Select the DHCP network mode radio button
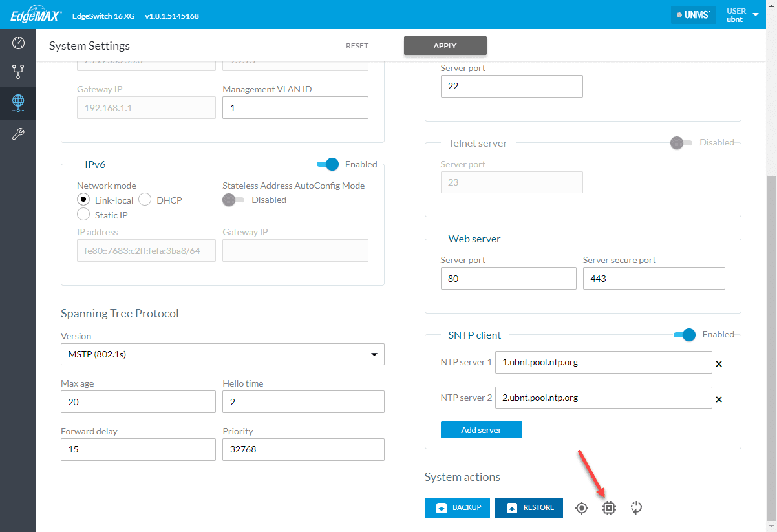777x532 pixels. pyautogui.click(x=145, y=200)
